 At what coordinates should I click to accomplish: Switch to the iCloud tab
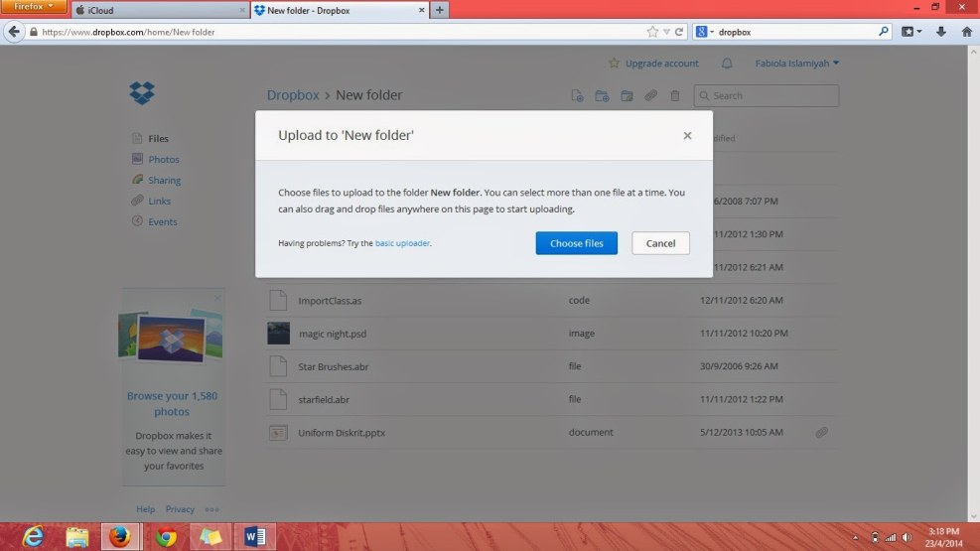click(x=159, y=10)
